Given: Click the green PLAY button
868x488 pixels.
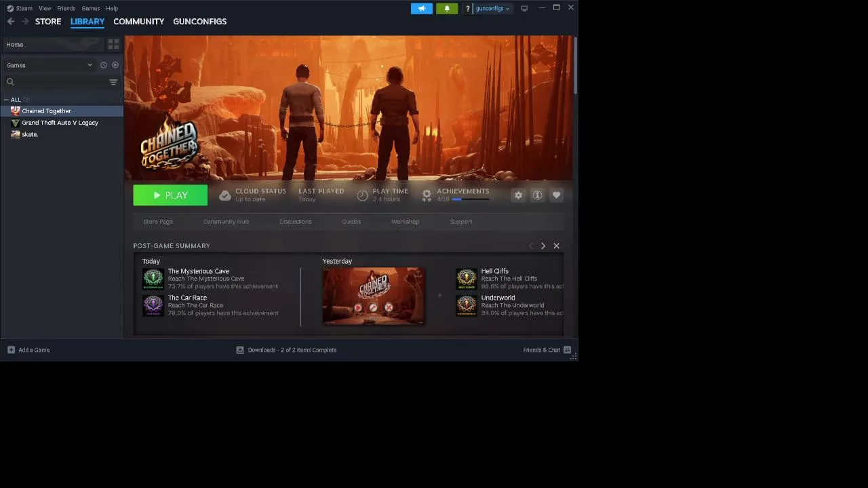Looking at the screenshot, I should click(170, 195).
